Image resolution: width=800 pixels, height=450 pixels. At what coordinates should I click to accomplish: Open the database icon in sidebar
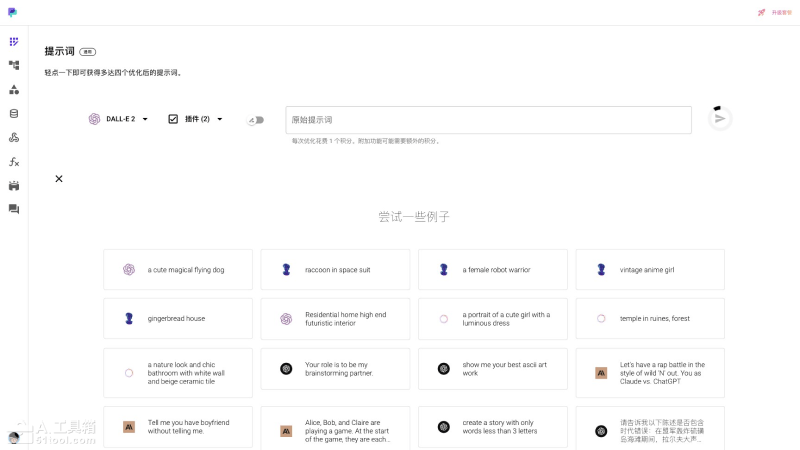(x=14, y=113)
